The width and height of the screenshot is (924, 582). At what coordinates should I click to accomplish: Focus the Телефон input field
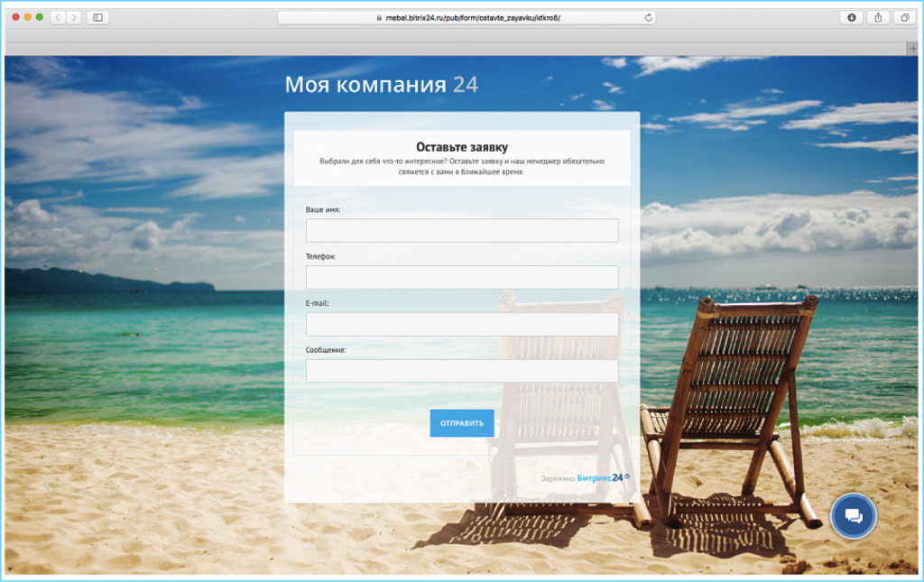coord(462,278)
